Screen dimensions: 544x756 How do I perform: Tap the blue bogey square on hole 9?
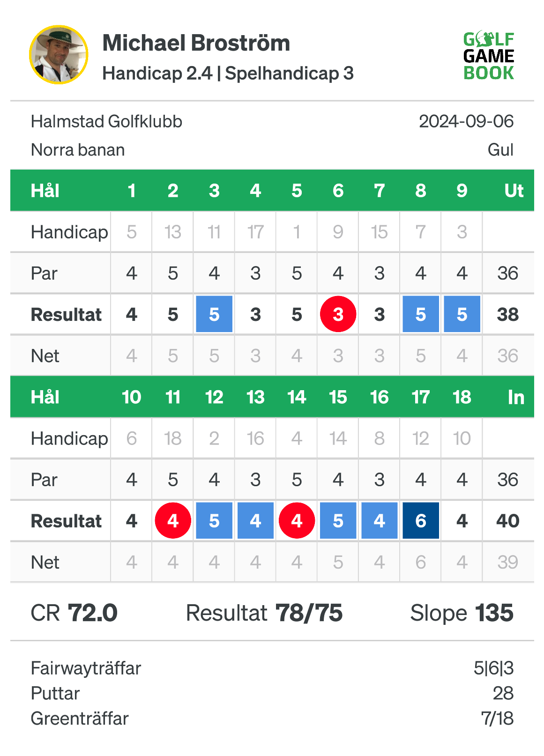coord(462,314)
